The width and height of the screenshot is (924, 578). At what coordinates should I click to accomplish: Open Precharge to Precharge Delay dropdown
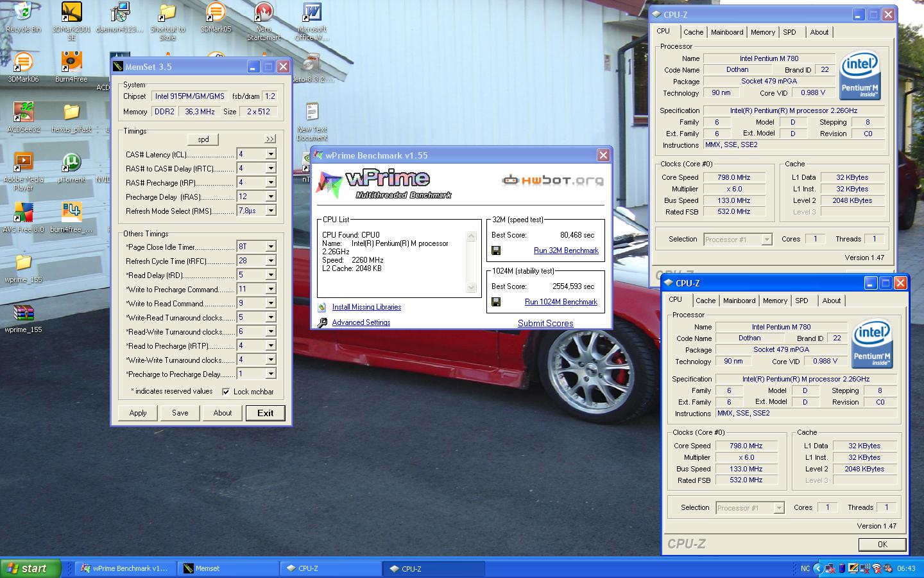(x=271, y=374)
